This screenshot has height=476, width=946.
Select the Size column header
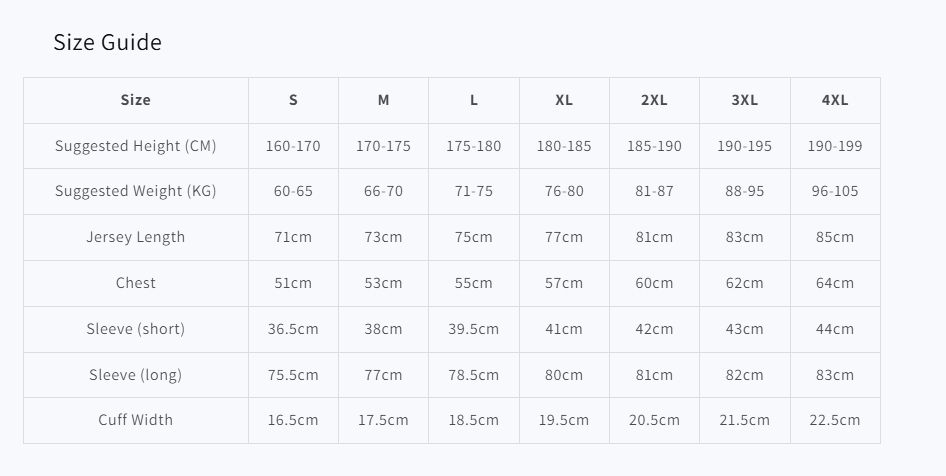[x=136, y=100]
